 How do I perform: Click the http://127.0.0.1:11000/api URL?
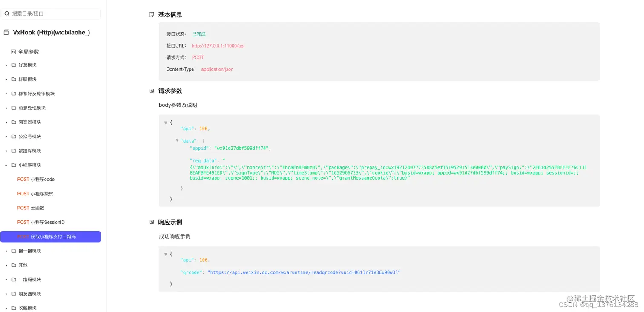[x=218, y=46]
